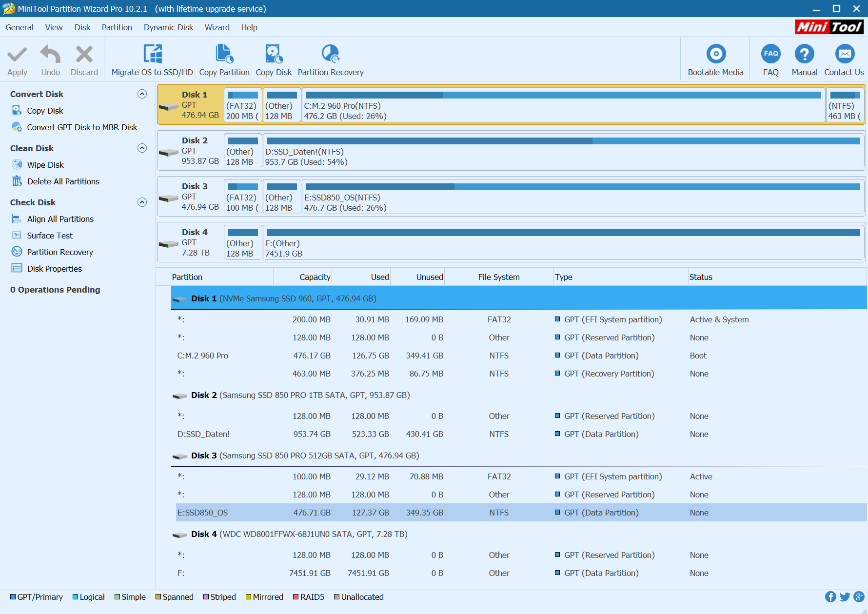Screen dimensions: 868x614
Task: Click the Google Plus icon
Action: [x=859, y=597]
